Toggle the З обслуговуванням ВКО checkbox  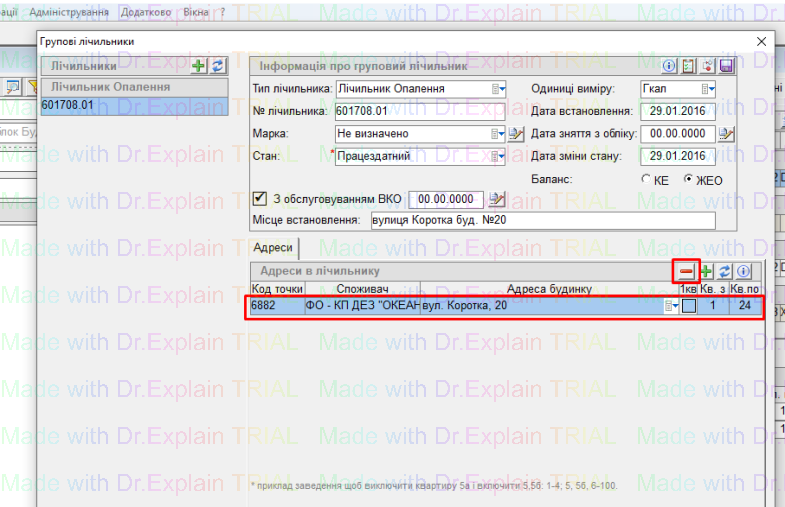pyautogui.click(x=261, y=198)
